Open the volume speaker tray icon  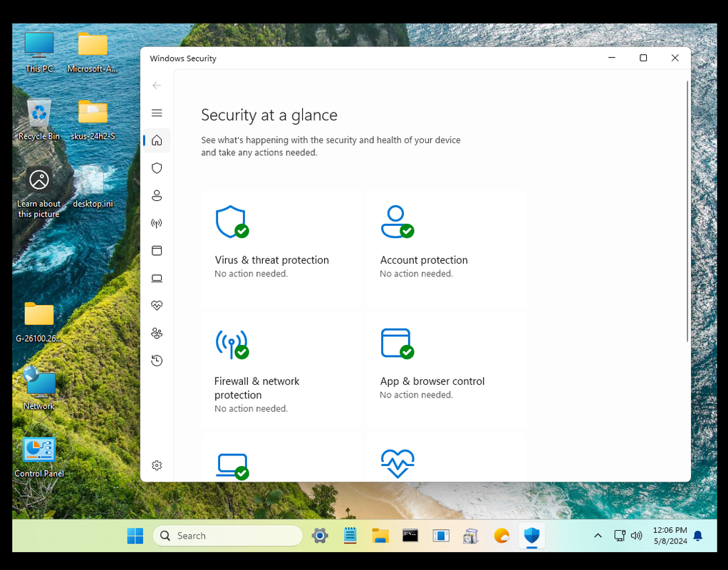[x=637, y=536]
